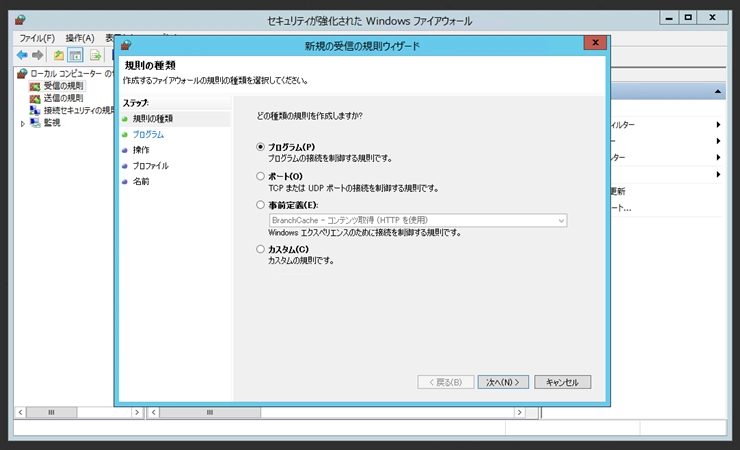The height and width of the screenshot is (450, 740).
Task: Click the center pane horizontal scrollbar thumb
Action: pos(210,412)
